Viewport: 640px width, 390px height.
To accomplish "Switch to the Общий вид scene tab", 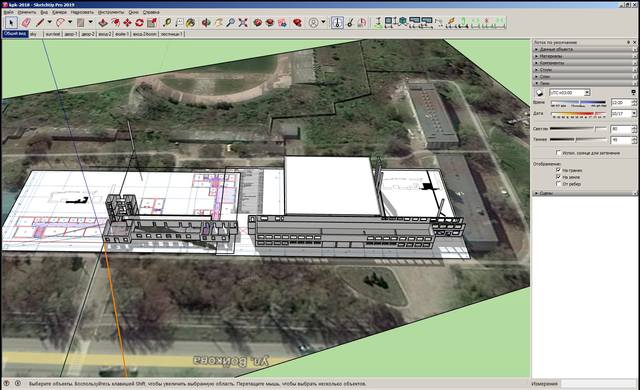I will coord(15,34).
